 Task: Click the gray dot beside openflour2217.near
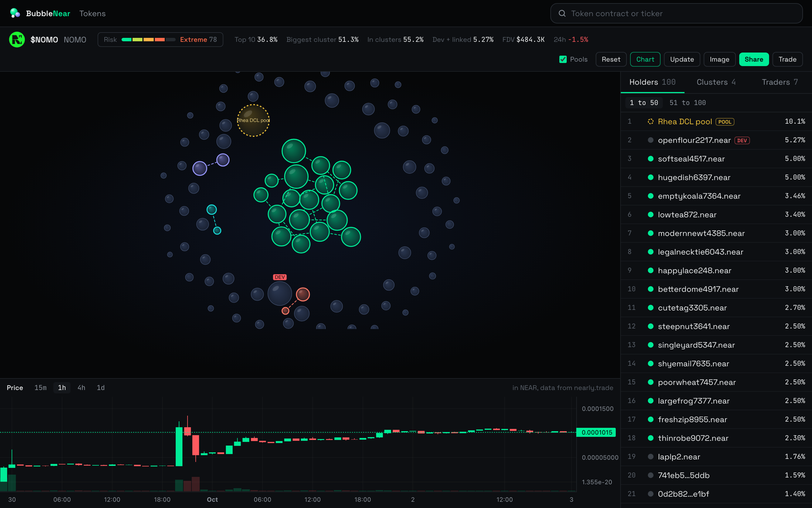point(650,140)
